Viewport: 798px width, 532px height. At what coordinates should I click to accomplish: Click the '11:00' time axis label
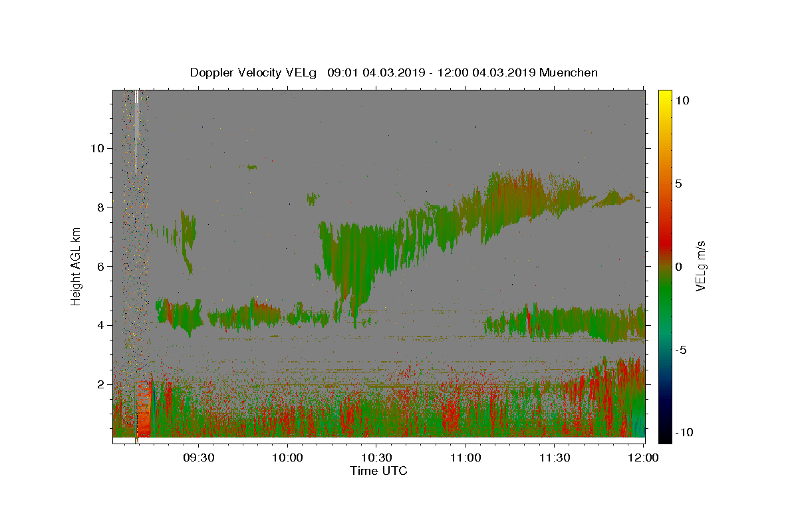click(465, 458)
